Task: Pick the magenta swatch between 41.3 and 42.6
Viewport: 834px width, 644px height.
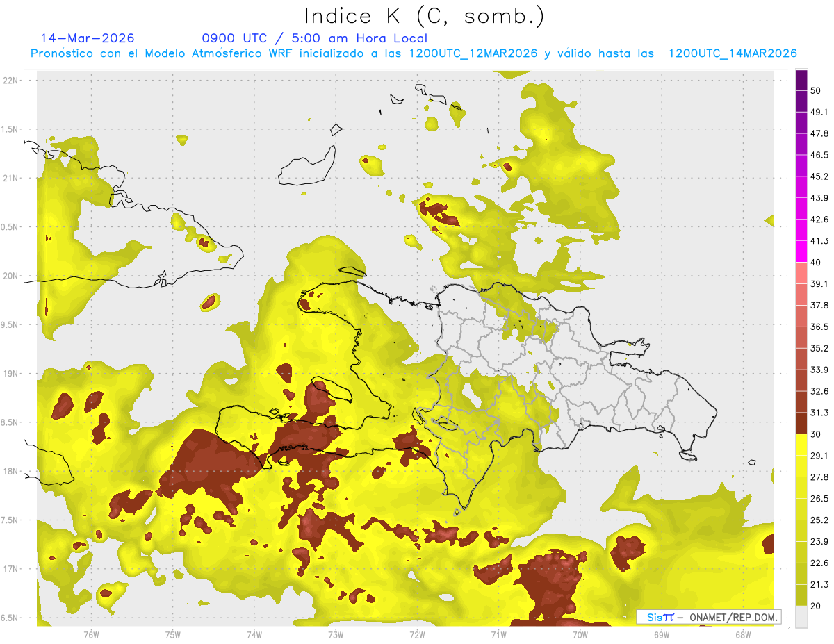Action: (801, 230)
